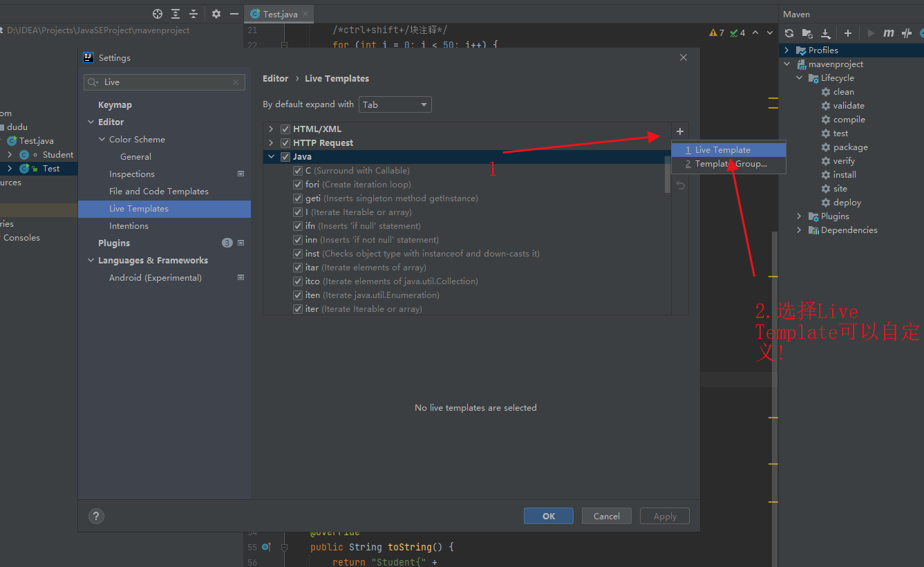Viewport: 924px width, 567px height.
Task: Click the Settings search field containing 'Live'
Action: [x=164, y=82]
